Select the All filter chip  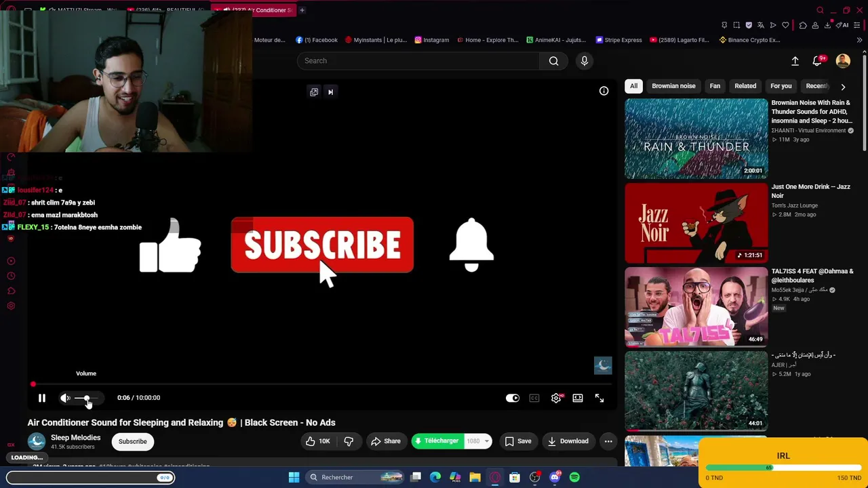click(633, 86)
